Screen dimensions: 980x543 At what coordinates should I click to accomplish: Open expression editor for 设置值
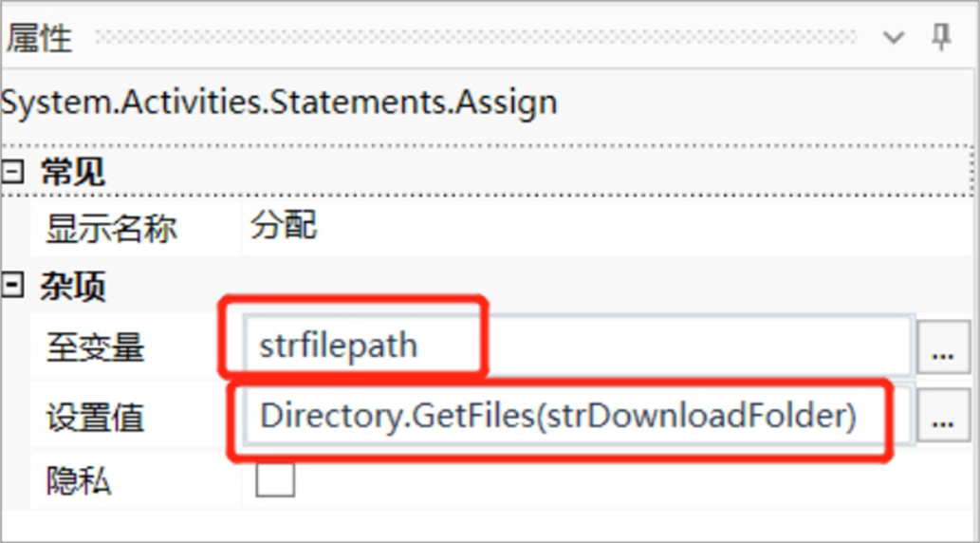(x=943, y=415)
